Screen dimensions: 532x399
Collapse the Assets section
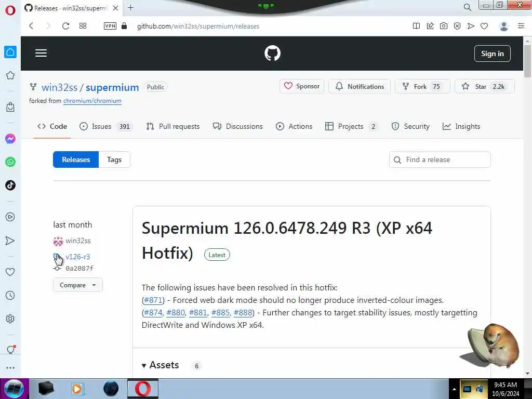[160, 365]
